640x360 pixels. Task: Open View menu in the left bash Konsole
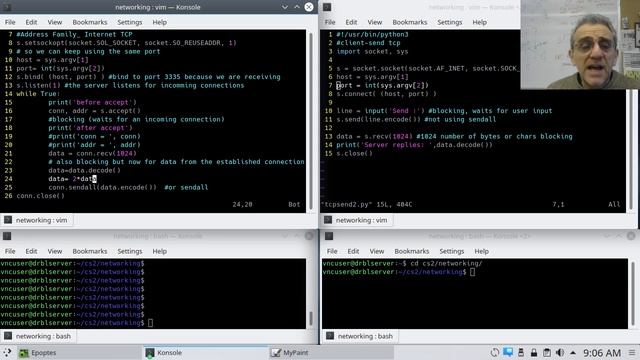point(55,251)
